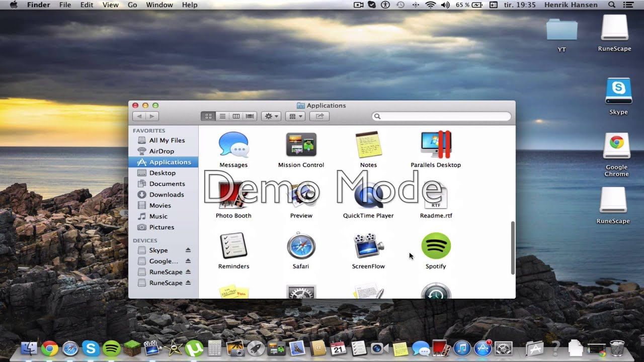Eject the Google device in sidebar
Viewport: 644px width, 362px height.
pyautogui.click(x=188, y=261)
